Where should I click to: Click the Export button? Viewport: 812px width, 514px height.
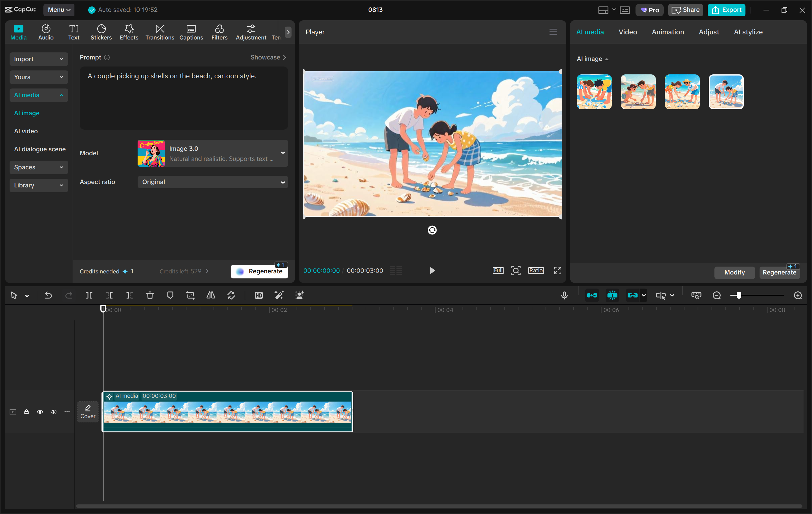[x=726, y=10]
